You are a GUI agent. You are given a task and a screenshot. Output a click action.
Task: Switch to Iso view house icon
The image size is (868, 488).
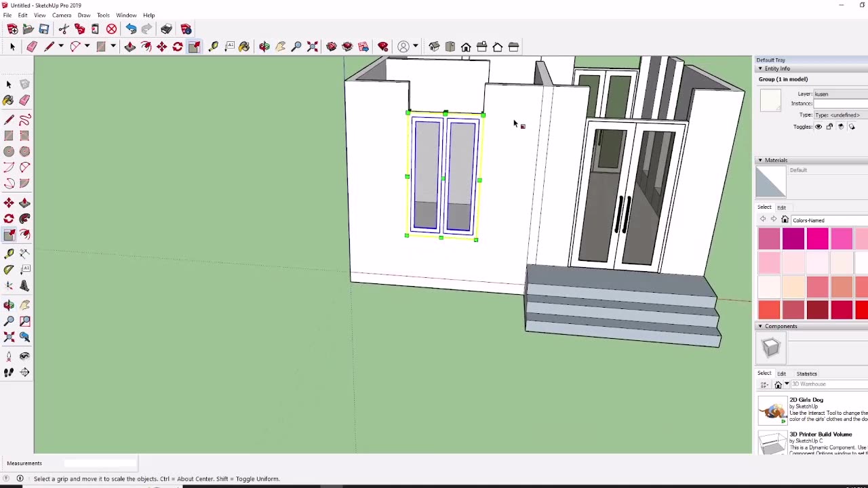434,47
